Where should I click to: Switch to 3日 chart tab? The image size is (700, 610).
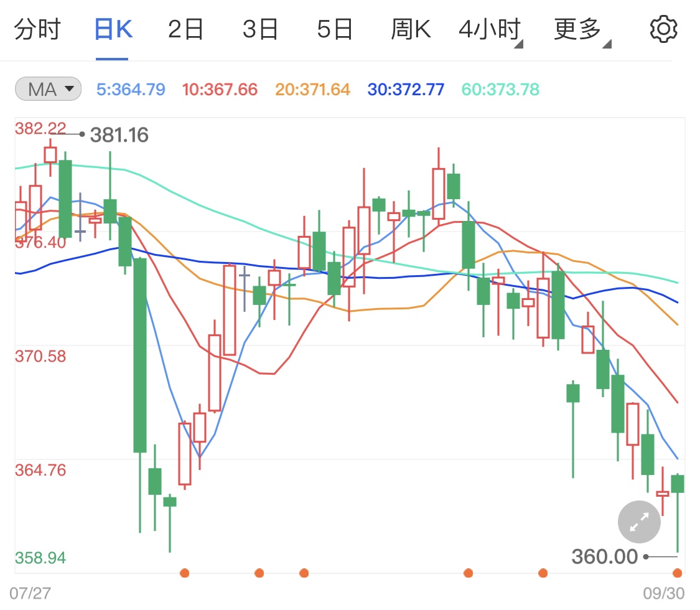[x=260, y=29]
